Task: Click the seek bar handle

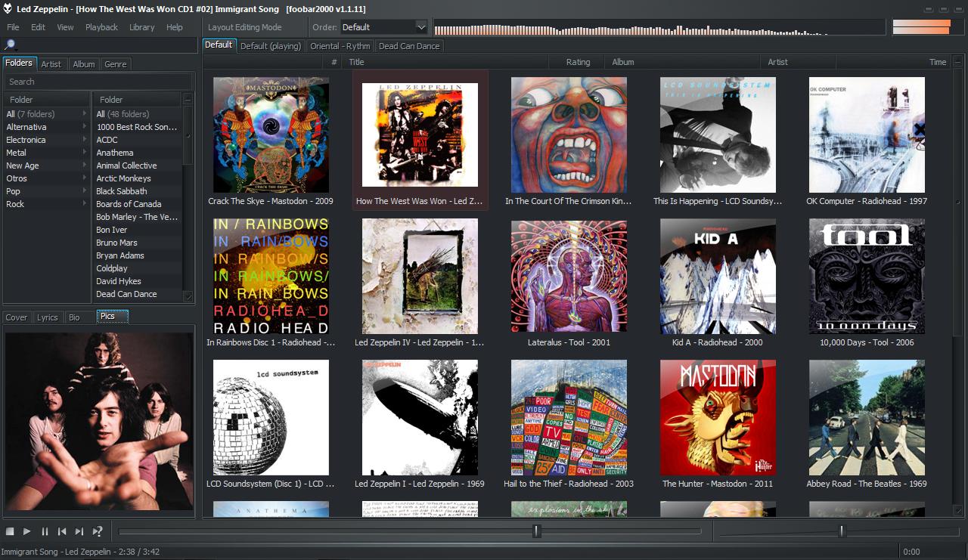Action: click(x=537, y=531)
